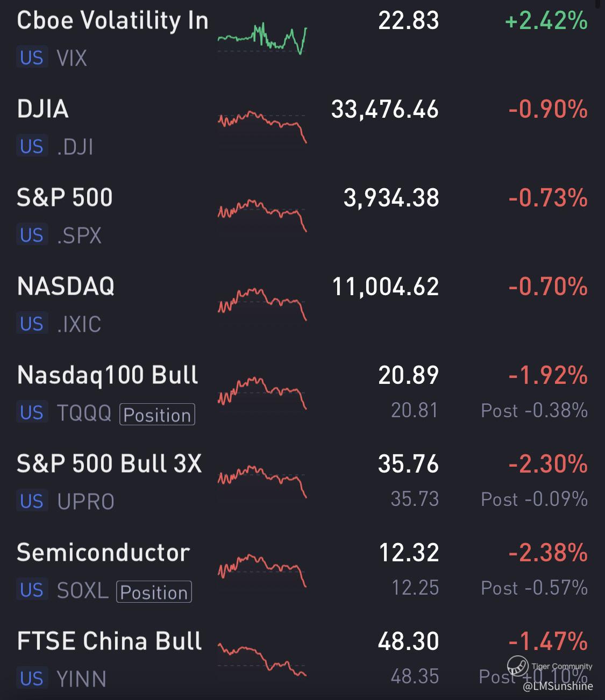Click the Tiger Community logo icon
Image resolution: width=605 pixels, height=700 pixels.
pos(517,666)
